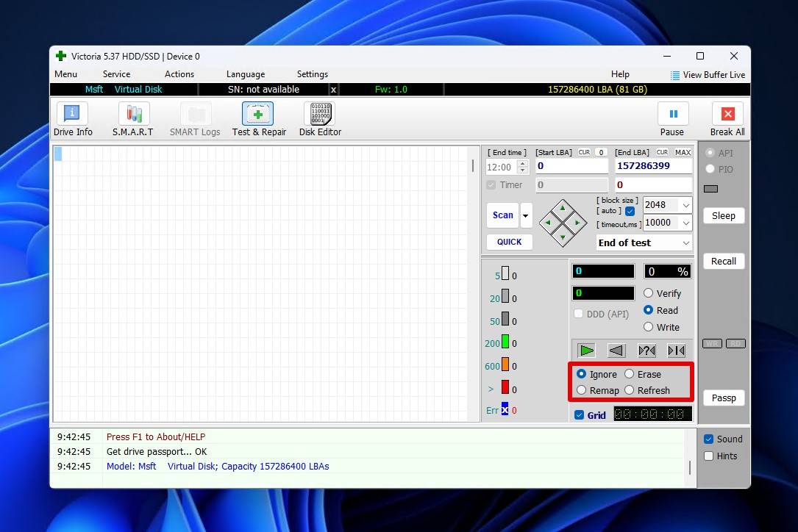Open the Drive Info panel
The width and height of the screenshot is (798, 532).
(x=72, y=119)
